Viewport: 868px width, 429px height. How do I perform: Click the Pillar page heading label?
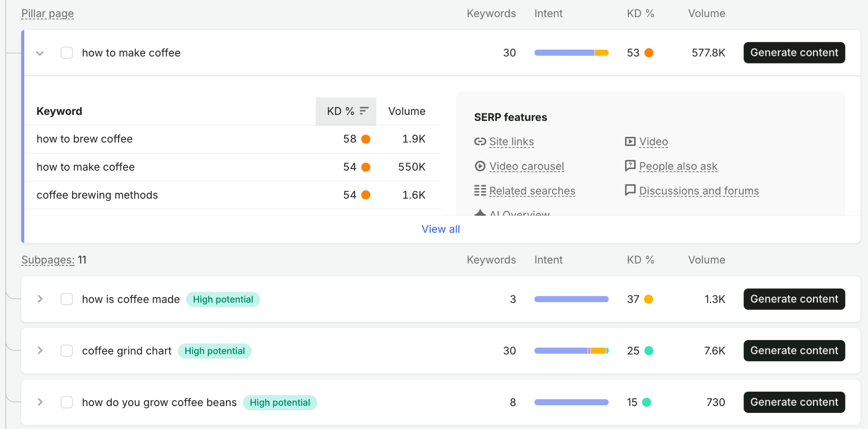(47, 14)
